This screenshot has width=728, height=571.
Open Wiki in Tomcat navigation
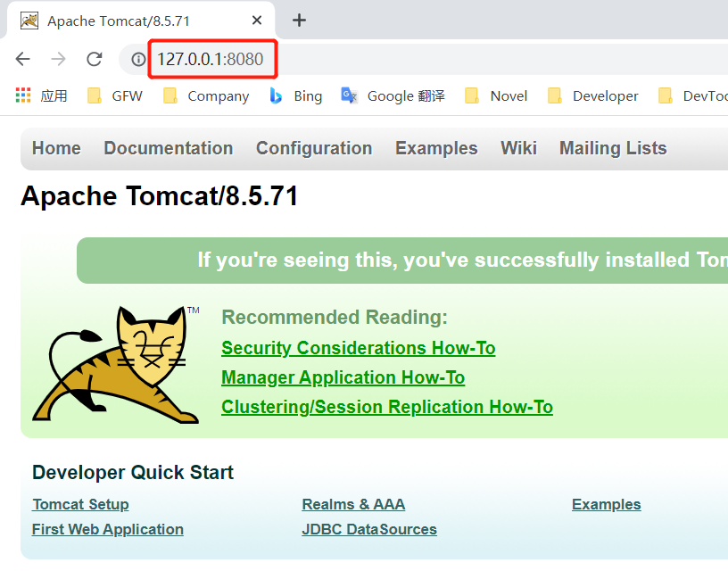(518, 148)
